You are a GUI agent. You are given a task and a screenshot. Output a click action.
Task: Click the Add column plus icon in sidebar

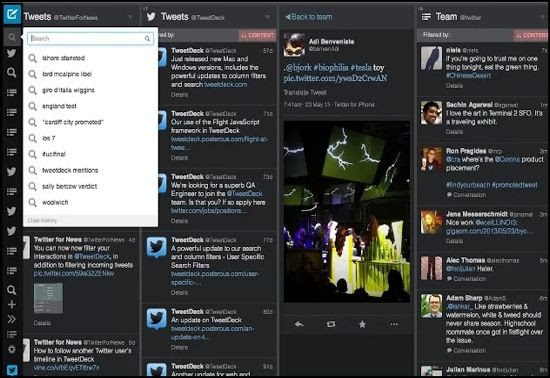pos(12,304)
